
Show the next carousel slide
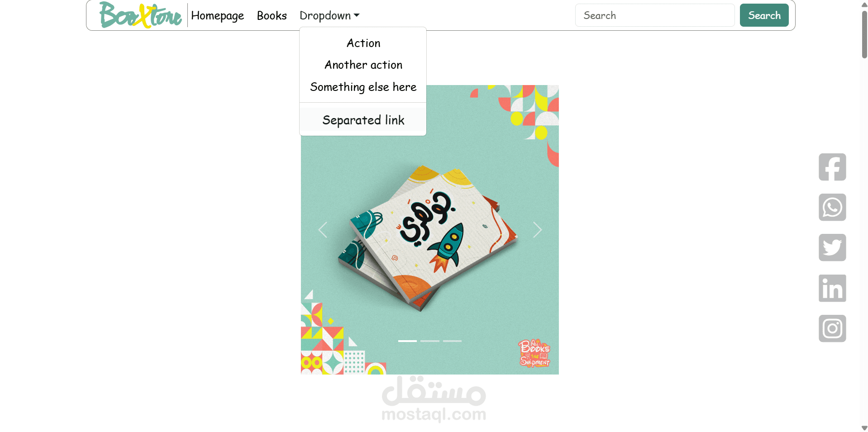tap(537, 230)
